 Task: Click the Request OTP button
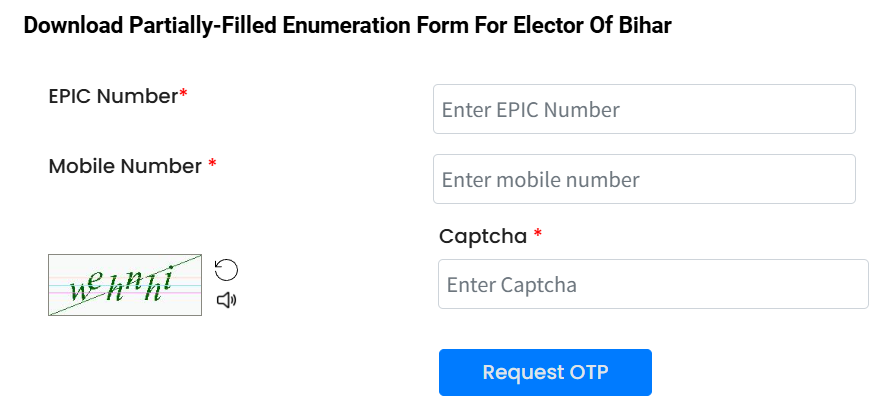pos(545,373)
